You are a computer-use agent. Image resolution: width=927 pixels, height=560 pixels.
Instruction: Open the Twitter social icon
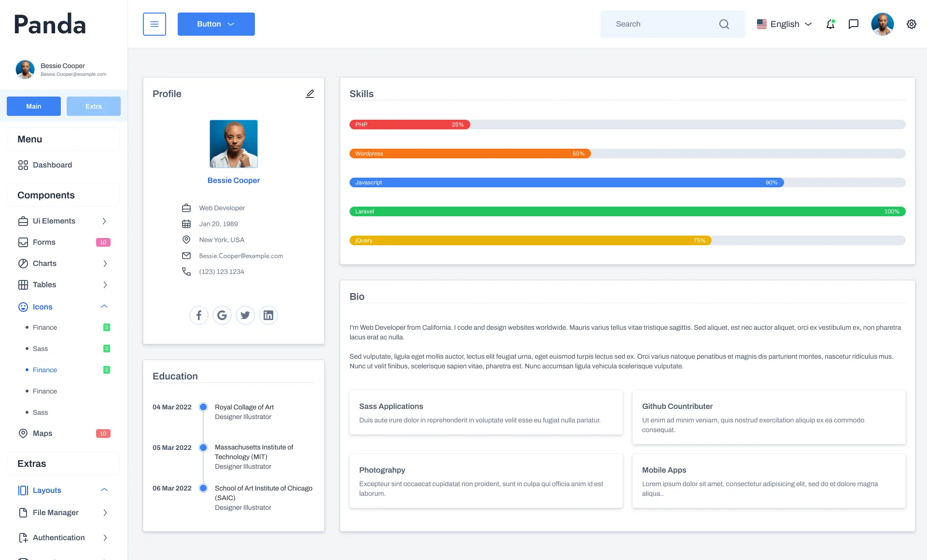245,315
